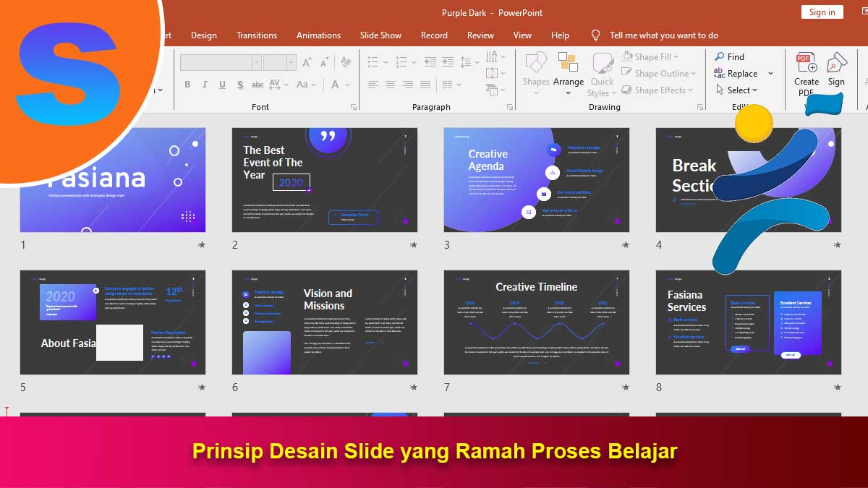Image resolution: width=868 pixels, height=488 pixels.
Task: Switch to the Transitions tab
Action: 257,35
